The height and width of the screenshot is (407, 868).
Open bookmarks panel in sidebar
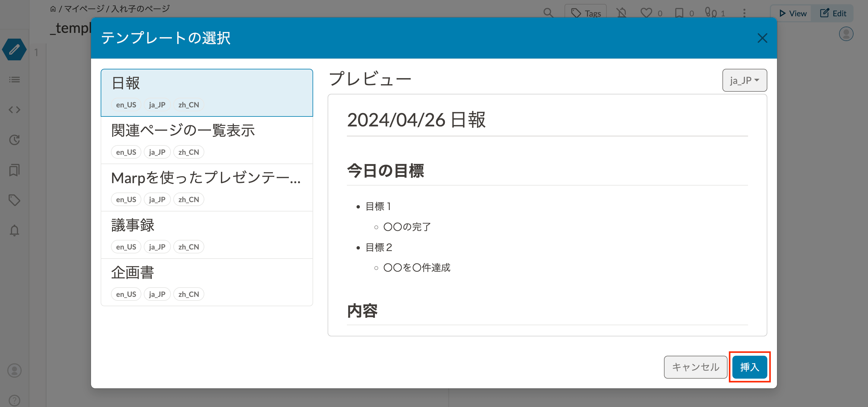(14, 170)
